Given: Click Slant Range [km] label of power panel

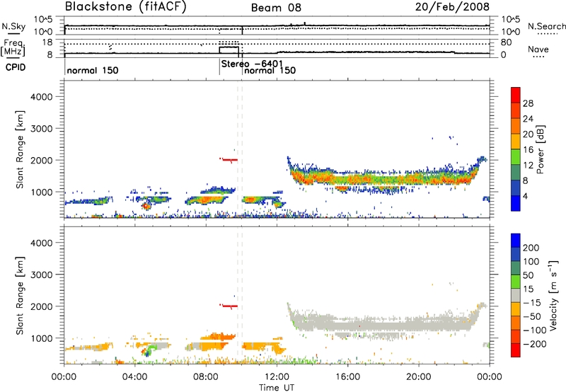Looking at the screenshot, I should (20, 149).
